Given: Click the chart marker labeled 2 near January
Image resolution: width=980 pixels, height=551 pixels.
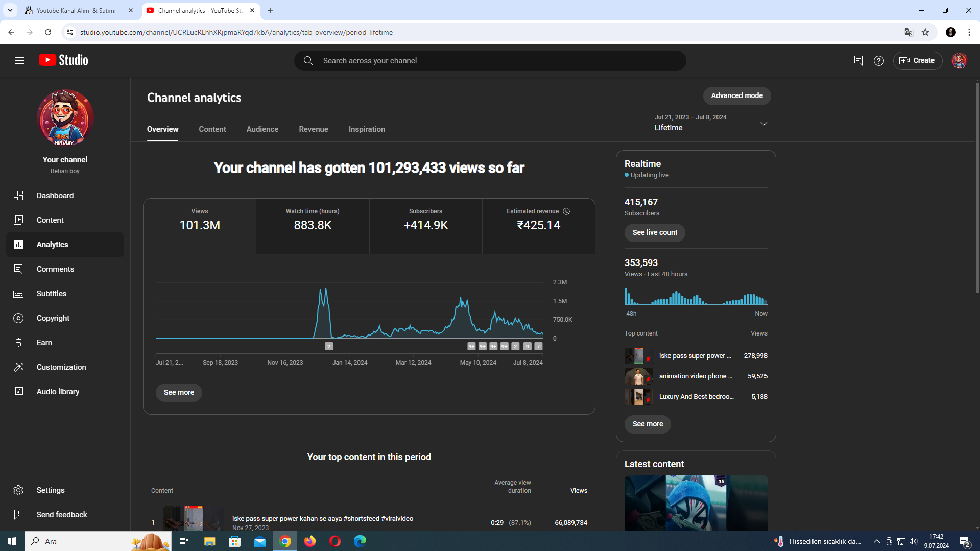Looking at the screenshot, I should 329,347.
